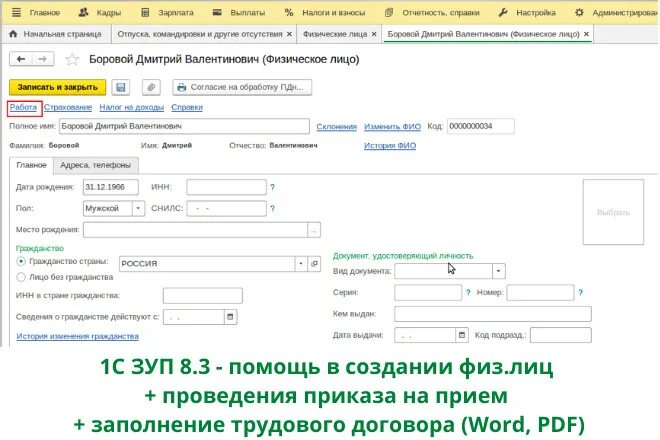Open the Налог на доходы link
The height and width of the screenshot is (440, 660).
coord(131,107)
